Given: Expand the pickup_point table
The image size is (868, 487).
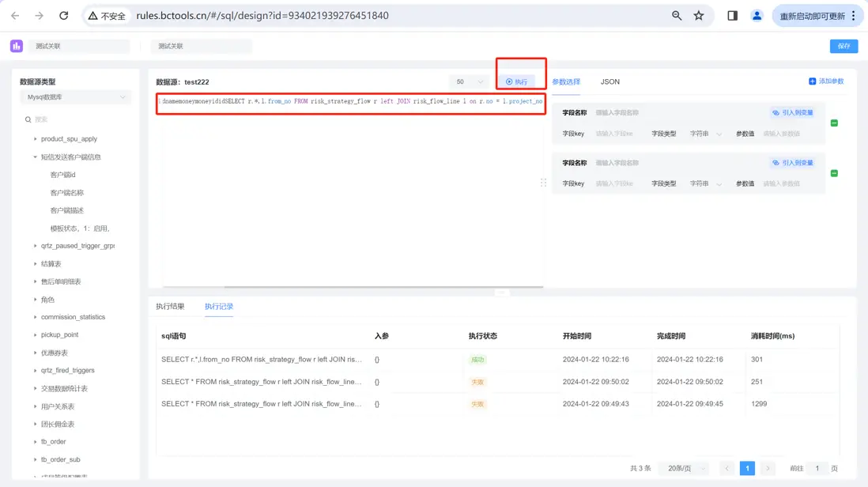Looking at the screenshot, I should tap(36, 335).
